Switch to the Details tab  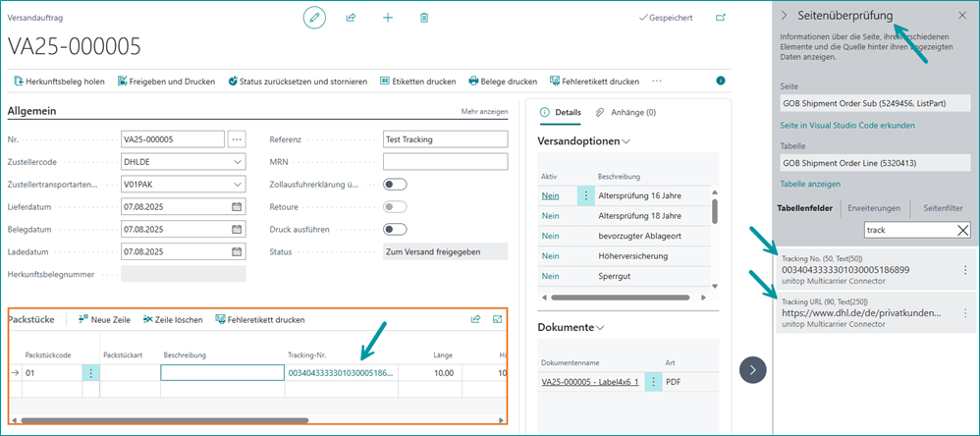coord(560,112)
